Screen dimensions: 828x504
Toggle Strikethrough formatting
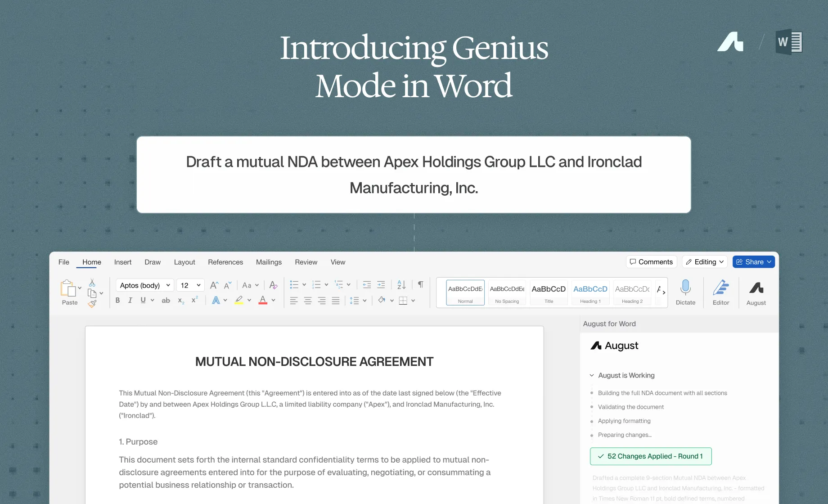coord(166,300)
